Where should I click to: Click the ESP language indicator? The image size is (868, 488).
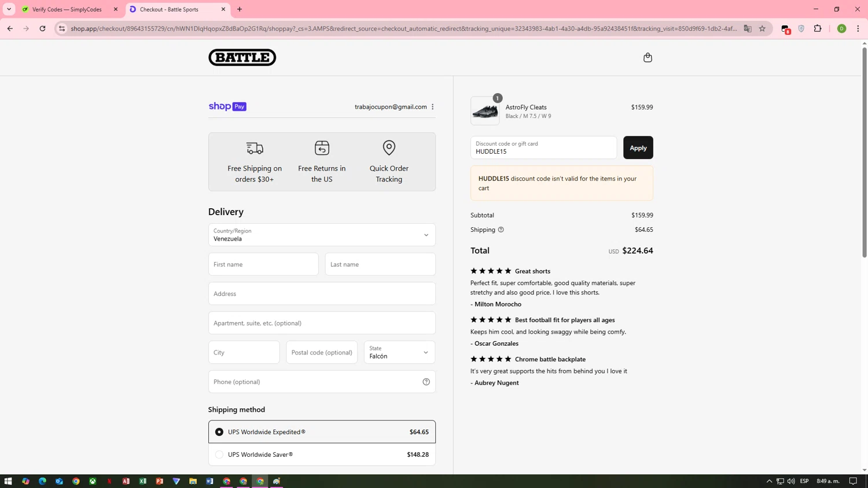tap(804, 481)
